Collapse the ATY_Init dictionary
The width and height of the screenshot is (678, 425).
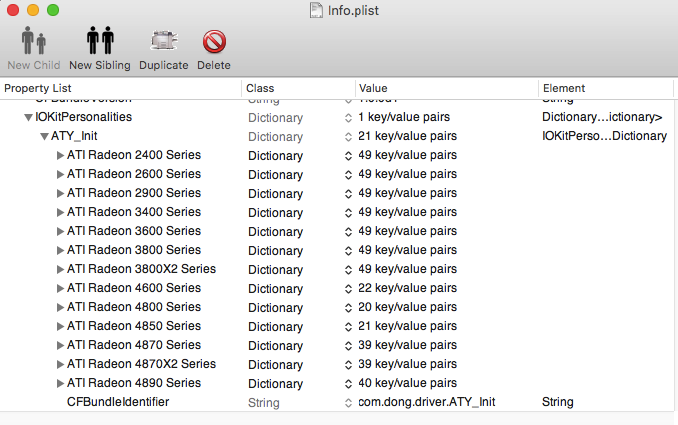coord(44,136)
